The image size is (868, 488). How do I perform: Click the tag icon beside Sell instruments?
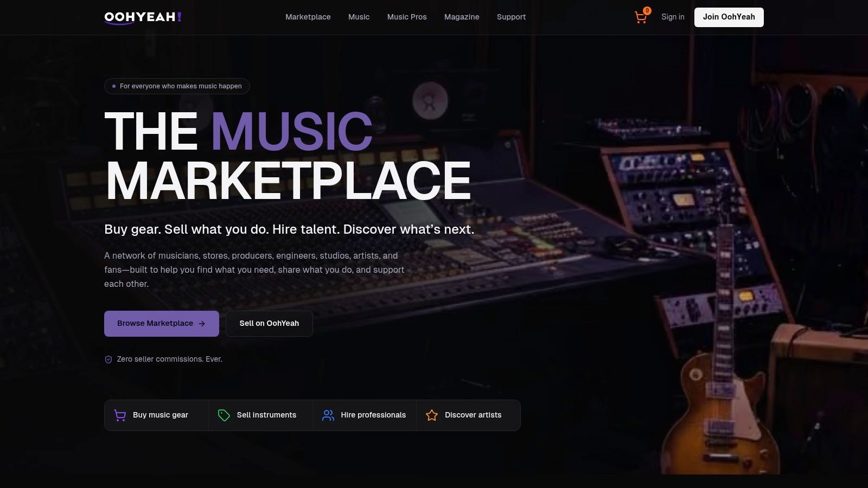224,415
